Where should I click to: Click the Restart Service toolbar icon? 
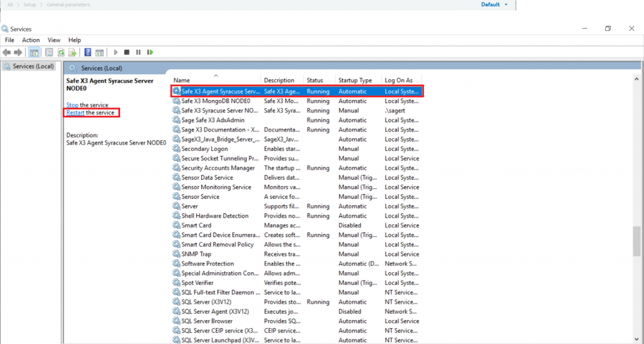(x=150, y=53)
